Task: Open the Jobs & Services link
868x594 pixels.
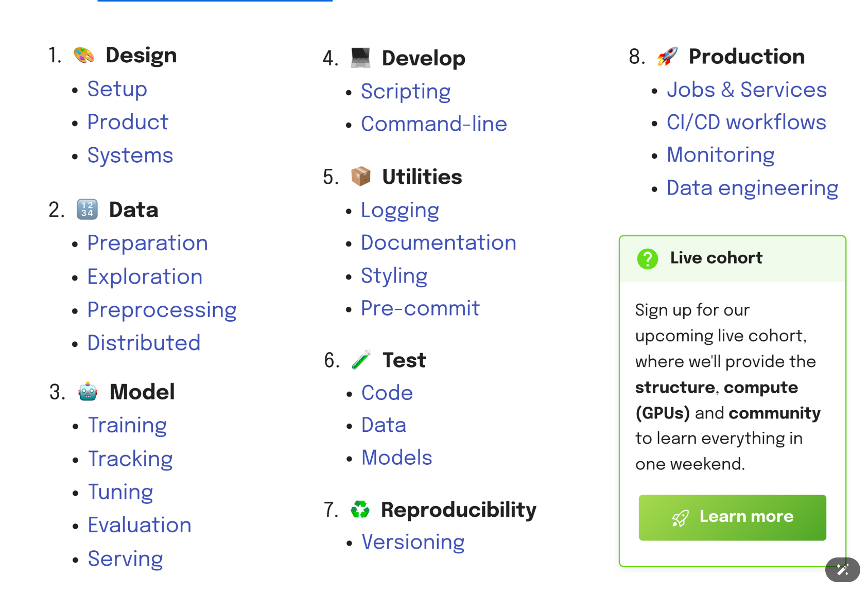Action: click(747, 90)
